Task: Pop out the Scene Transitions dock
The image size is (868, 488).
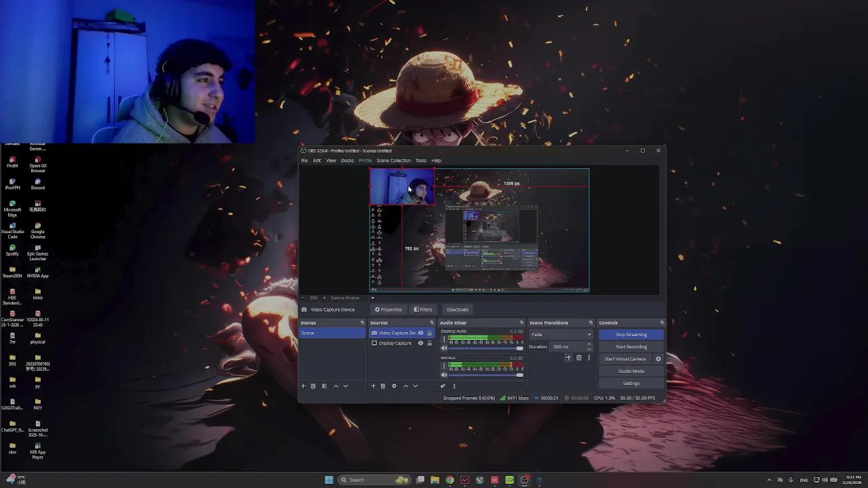Action: tap(591, 323)
